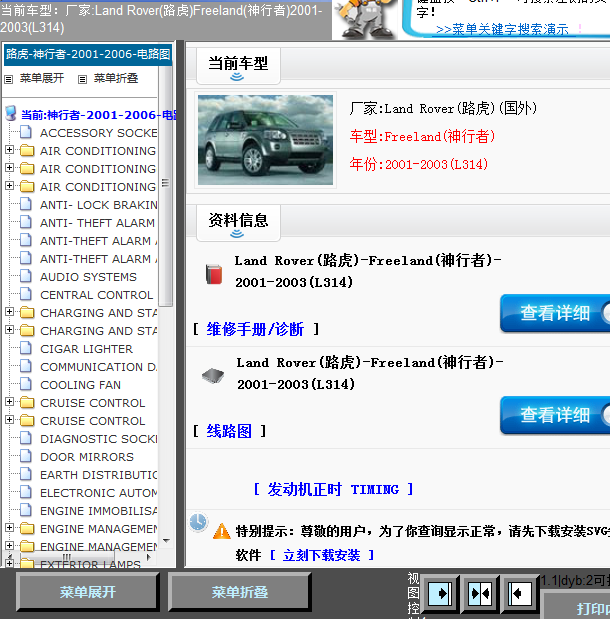Image resolution: width=610 pixels, height=619 pixels.
Task: Click the computer icon beside current model root
Action: point(11,114)
